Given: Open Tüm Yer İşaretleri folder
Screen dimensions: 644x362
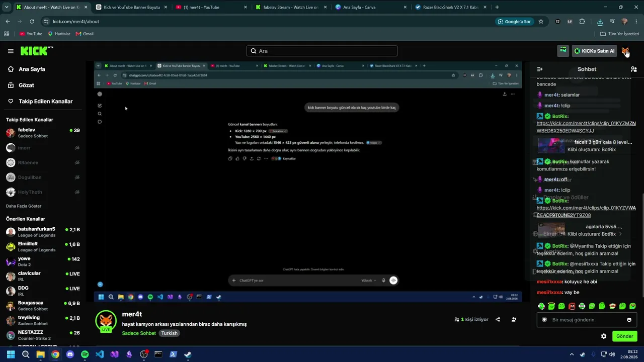Looking at the screenshot, I should (619, 34).
